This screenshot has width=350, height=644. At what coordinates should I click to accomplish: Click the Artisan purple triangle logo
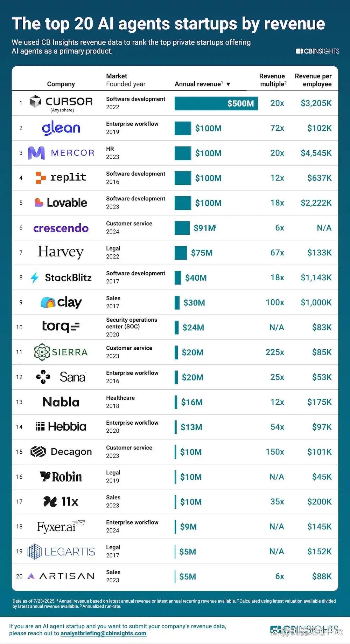pos(31,576)
